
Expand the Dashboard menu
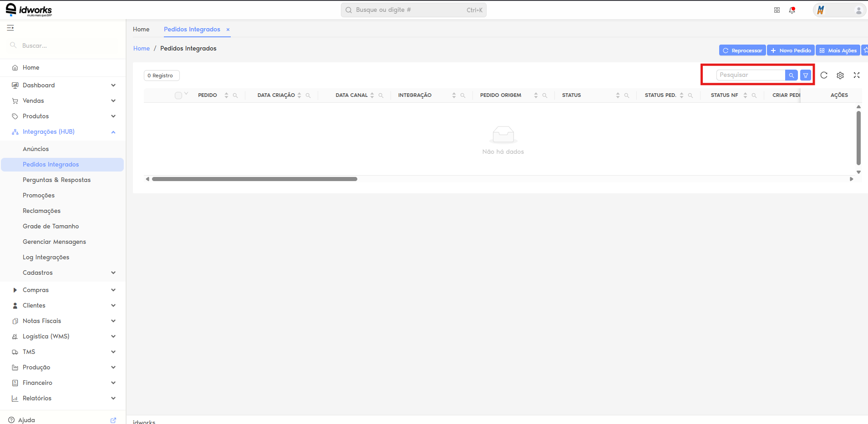[63, 85]
